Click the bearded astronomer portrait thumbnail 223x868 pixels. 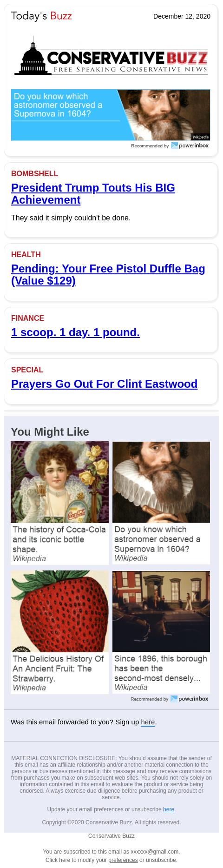pos(161,482)
